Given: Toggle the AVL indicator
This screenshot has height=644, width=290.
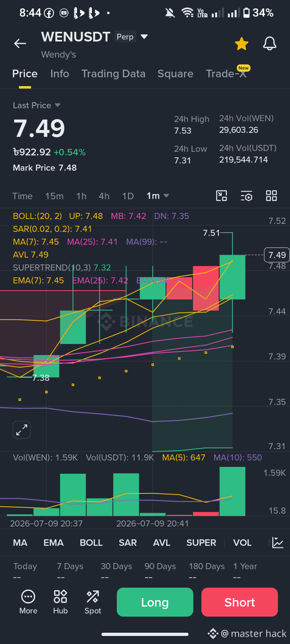Looking at the screenshot, I should [162, 543].
